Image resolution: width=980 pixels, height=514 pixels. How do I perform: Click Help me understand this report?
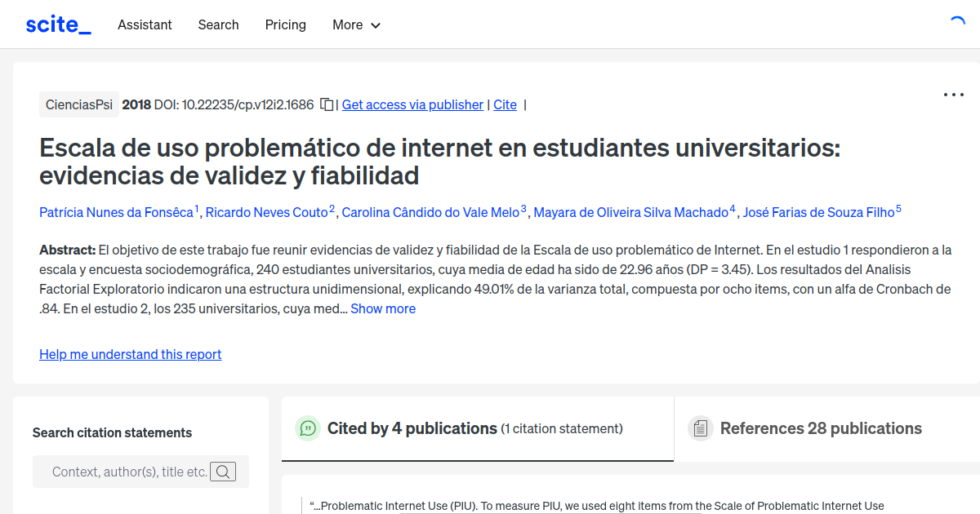[130, 354]
